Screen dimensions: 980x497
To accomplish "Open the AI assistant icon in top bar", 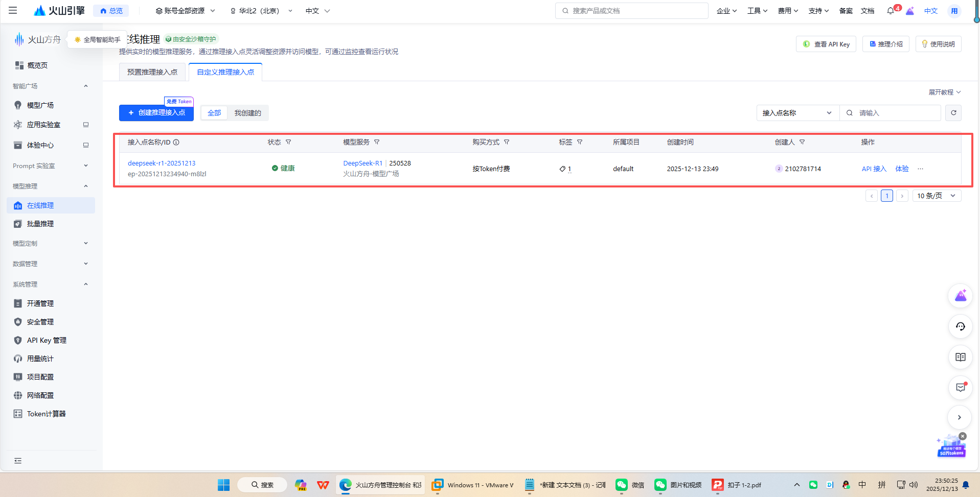I will (910, 11).
